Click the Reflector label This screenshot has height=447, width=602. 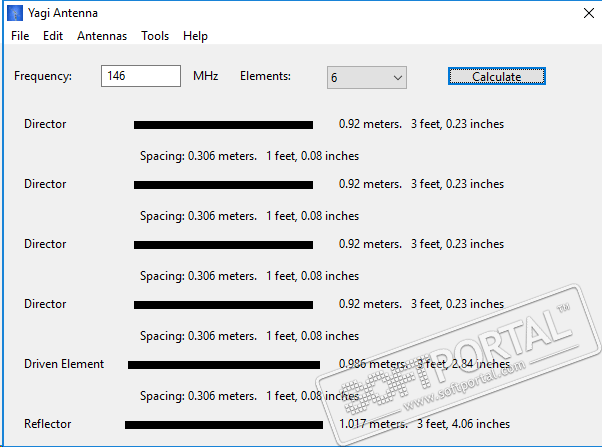(x=48, y=424)
